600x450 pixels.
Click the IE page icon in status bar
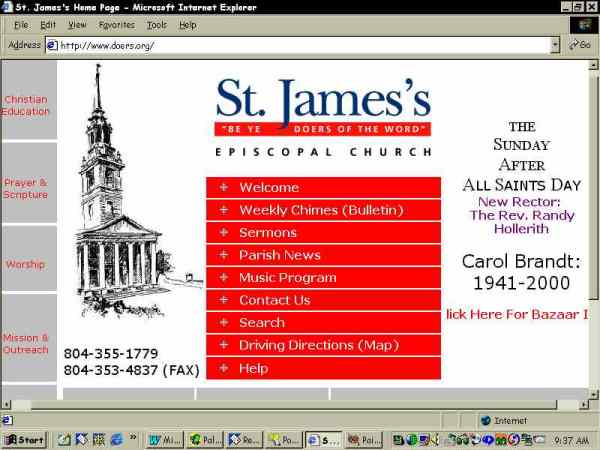(7, 421)
